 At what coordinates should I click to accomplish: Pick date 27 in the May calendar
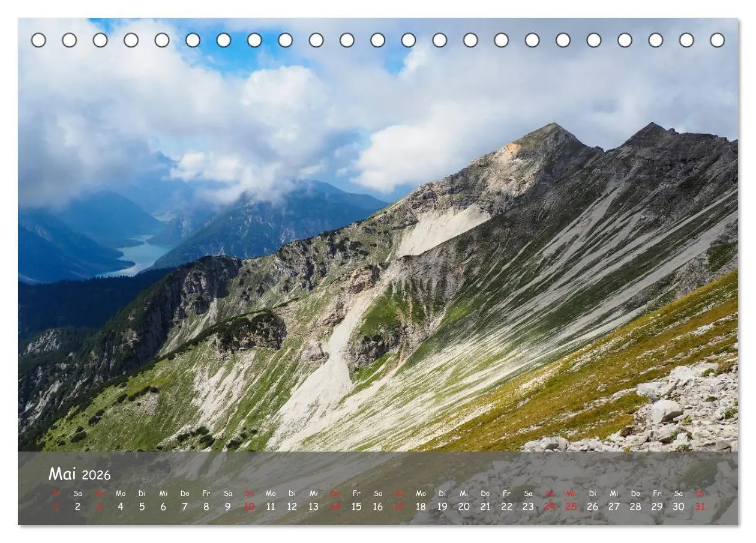pos(614,506)
